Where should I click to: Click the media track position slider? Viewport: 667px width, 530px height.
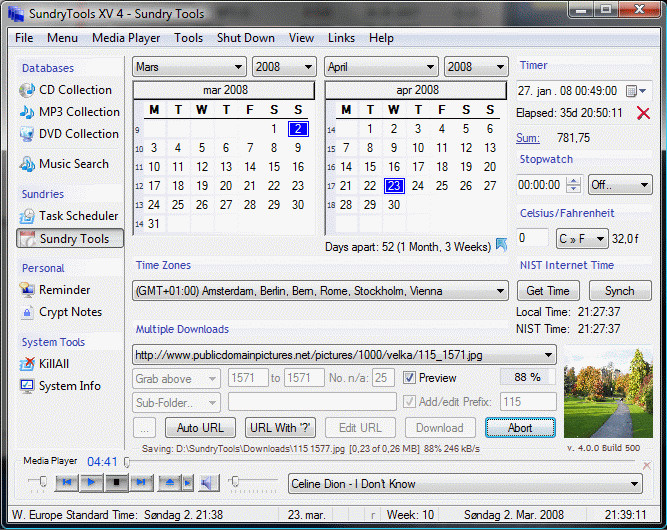pyautogui.click(x=127, y=462)
